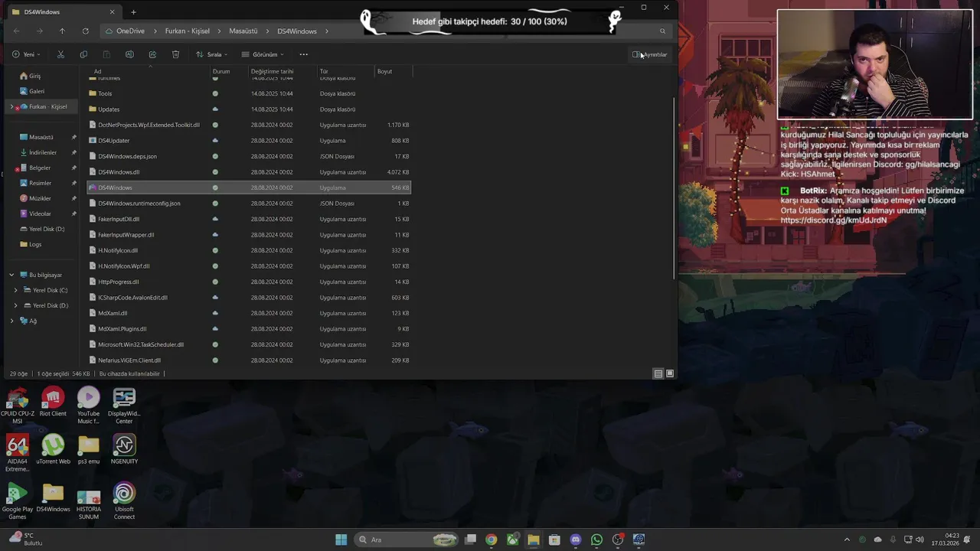Open ps3 emu folder on desktop
The width and height of the screenshot is (980, 551).
click(88, 449)
